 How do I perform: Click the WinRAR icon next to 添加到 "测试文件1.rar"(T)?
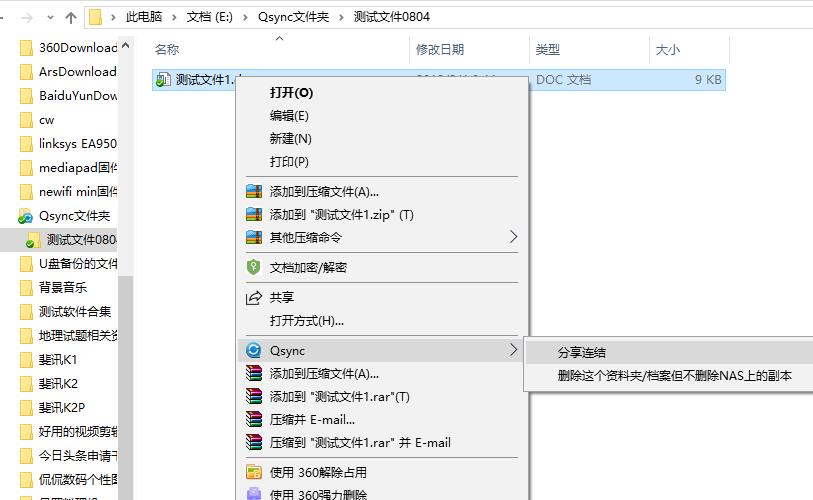(254, 396)
